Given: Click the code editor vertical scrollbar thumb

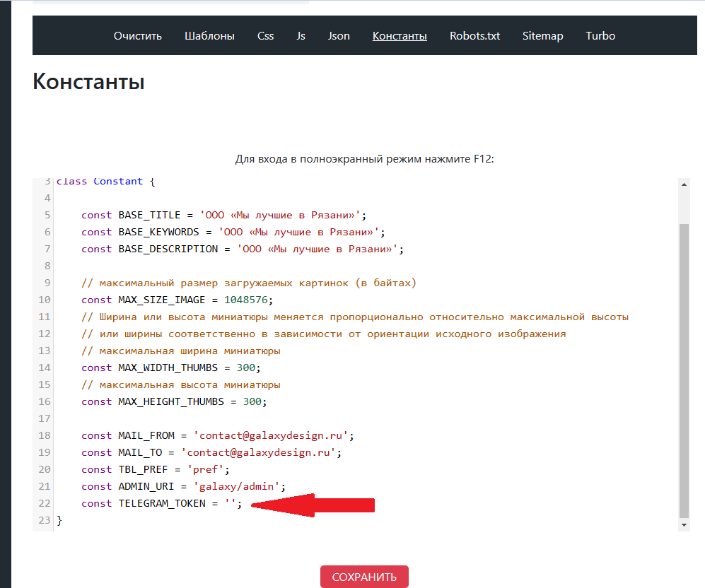Looking at the screenshot, I should (x=684, y=370).
